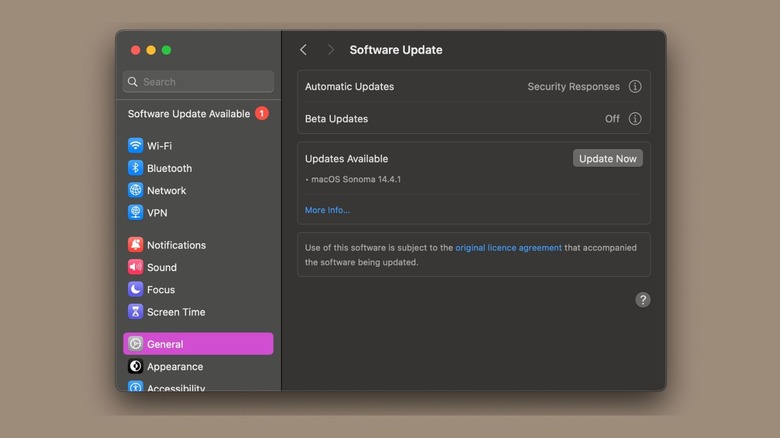Click the help question mark button

pos(643,300)
